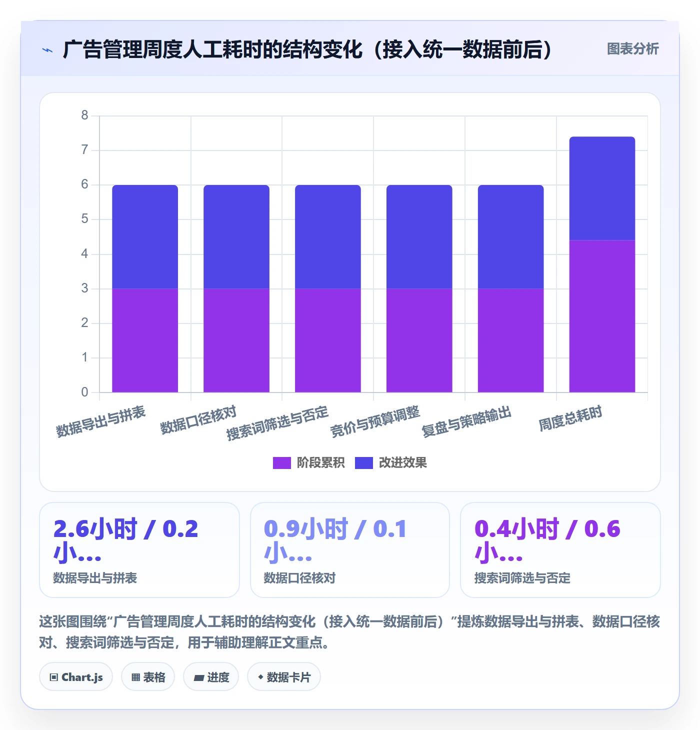The height and width of the screenshot is (730, 700).
Task: Click the purple segment of 周度总耗时 bar
Action: 602,316
